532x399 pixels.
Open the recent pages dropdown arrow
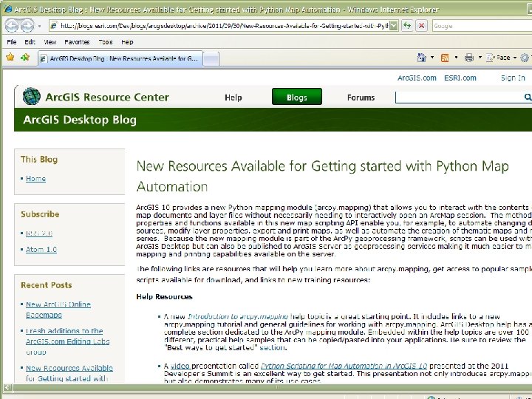coord(39,26)
